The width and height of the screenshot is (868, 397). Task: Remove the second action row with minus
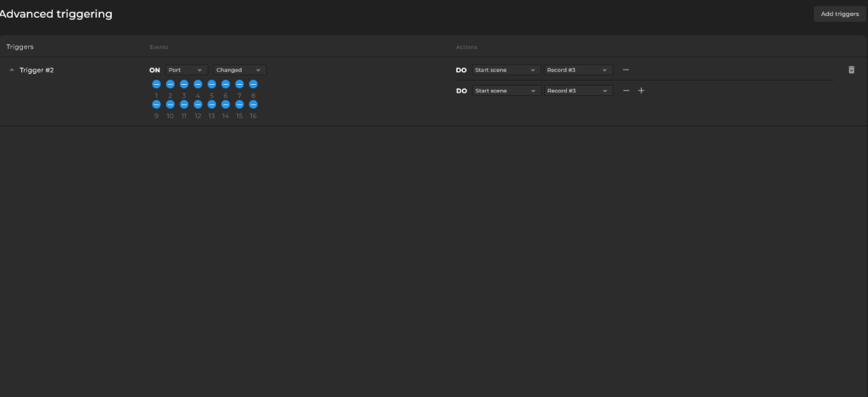tap(626, 91)
